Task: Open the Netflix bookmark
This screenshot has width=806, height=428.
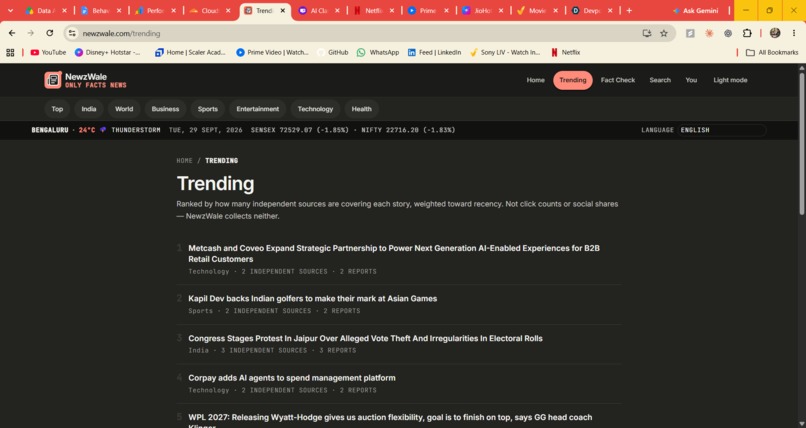Action: pyautogui.click(x=565, y=52)
